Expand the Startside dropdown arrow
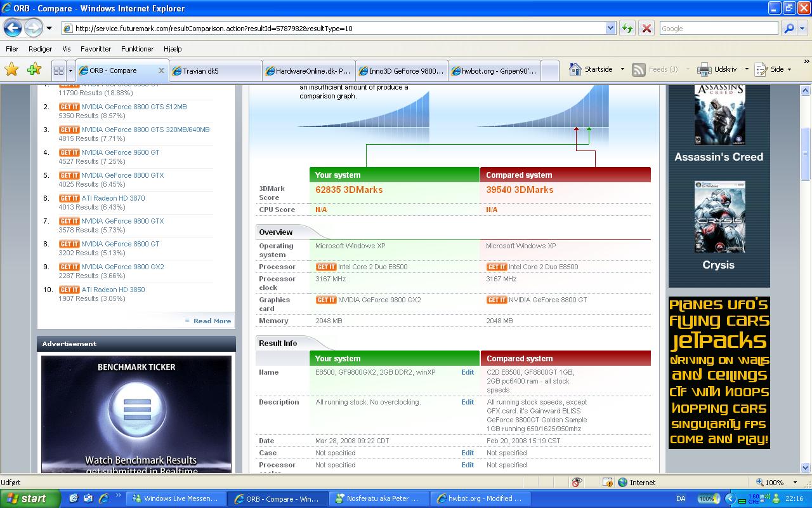This screenshot has width=812, height=508. point(622,69)
